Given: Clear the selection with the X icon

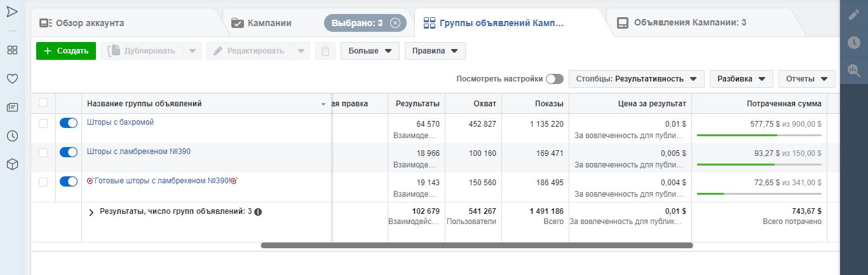Looking at the screenshot, I should tap(395, 23).
